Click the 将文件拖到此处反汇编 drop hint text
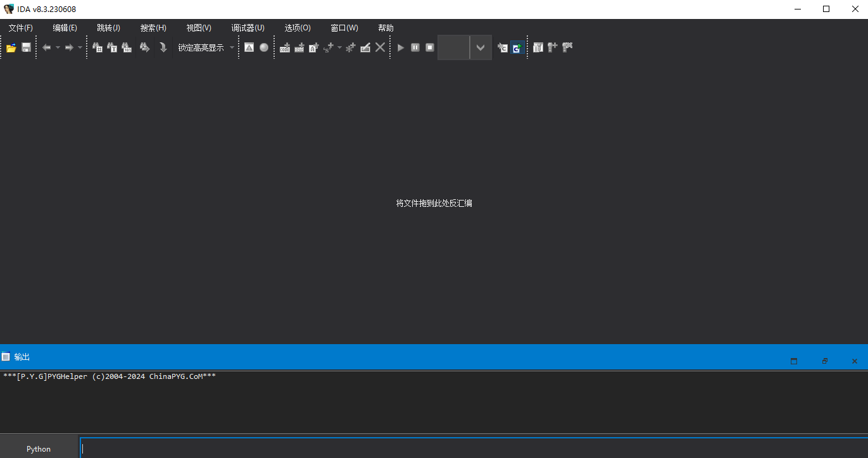 pos(434,203)
